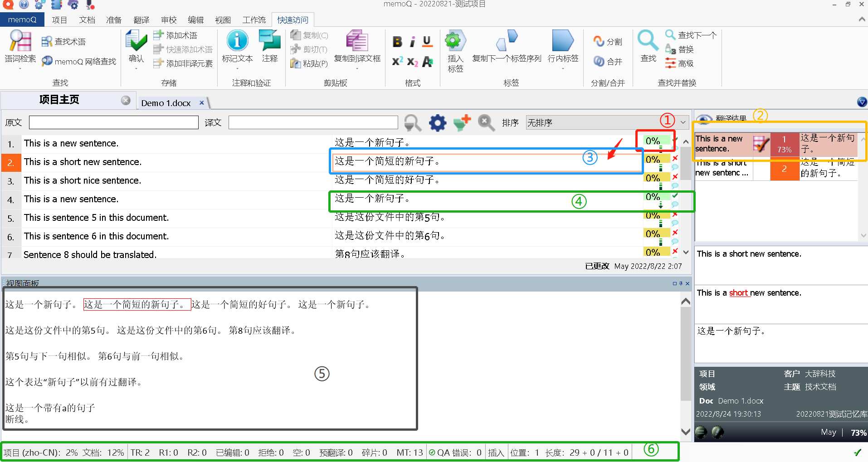Apply superscript formatting
The width and height of the screenshot is (868, 462).
(397, 62)
